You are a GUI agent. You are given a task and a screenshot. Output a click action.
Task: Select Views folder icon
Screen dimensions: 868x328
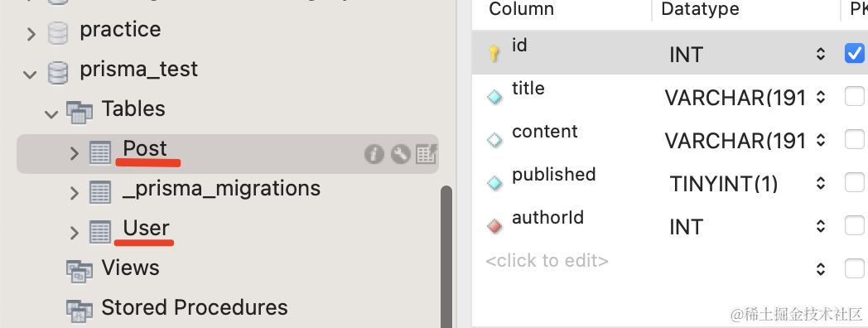pos(80,272)
